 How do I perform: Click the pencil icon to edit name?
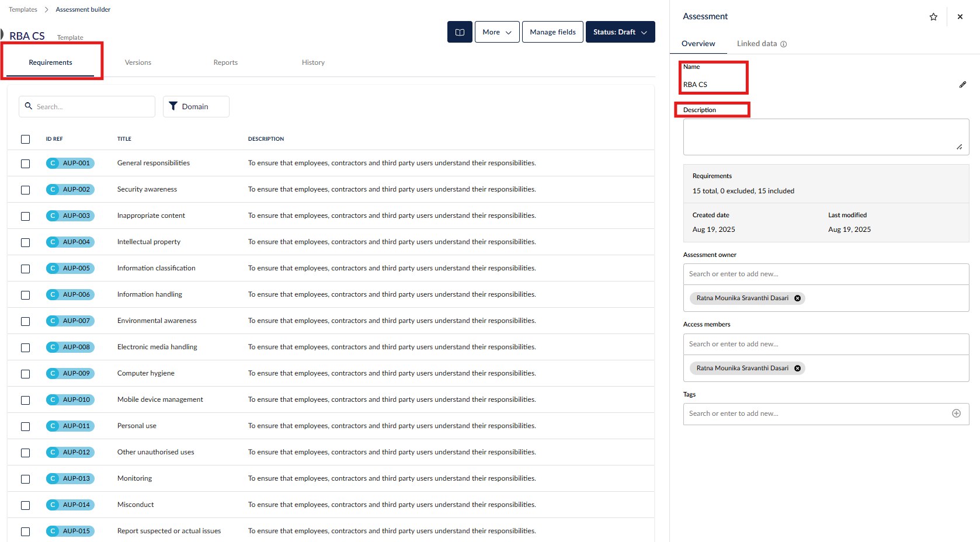coord(962,85)
